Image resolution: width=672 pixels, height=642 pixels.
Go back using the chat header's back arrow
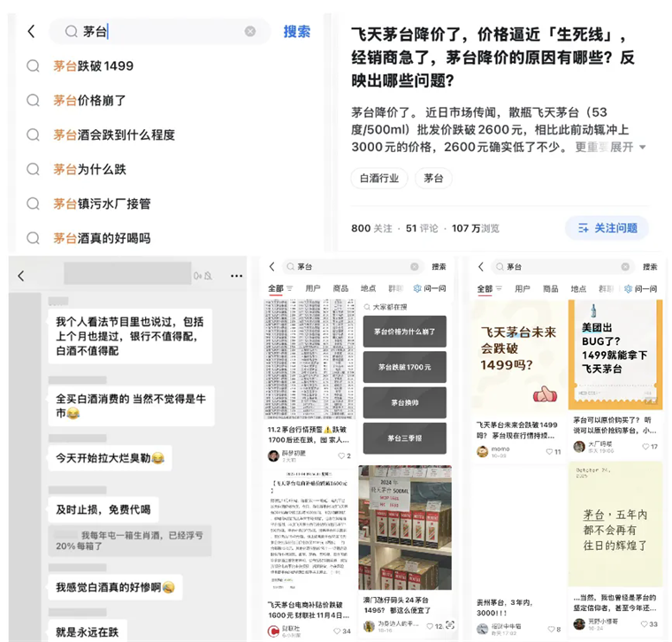21,276
